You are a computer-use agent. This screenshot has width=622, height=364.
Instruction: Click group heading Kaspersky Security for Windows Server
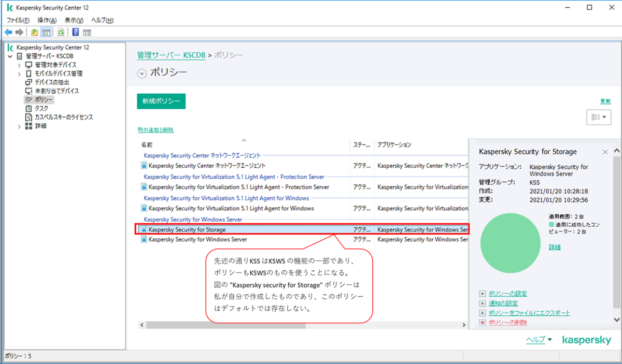coord(193,220)
